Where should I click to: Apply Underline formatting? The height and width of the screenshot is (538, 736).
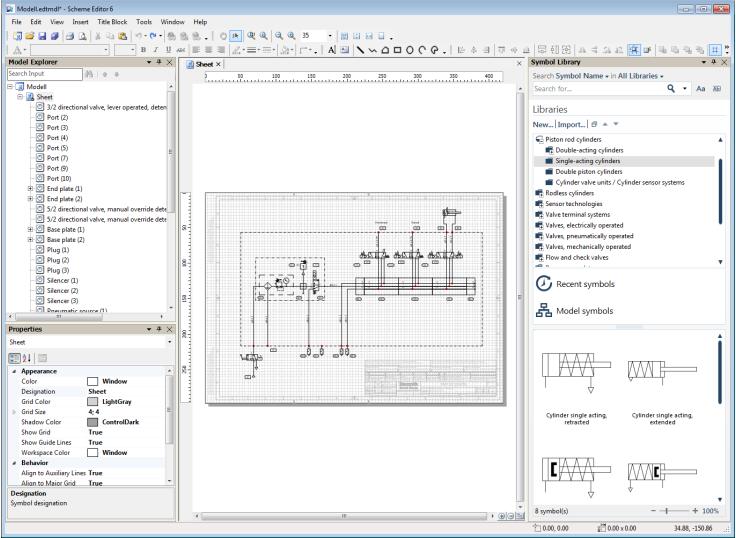(168, 50)
